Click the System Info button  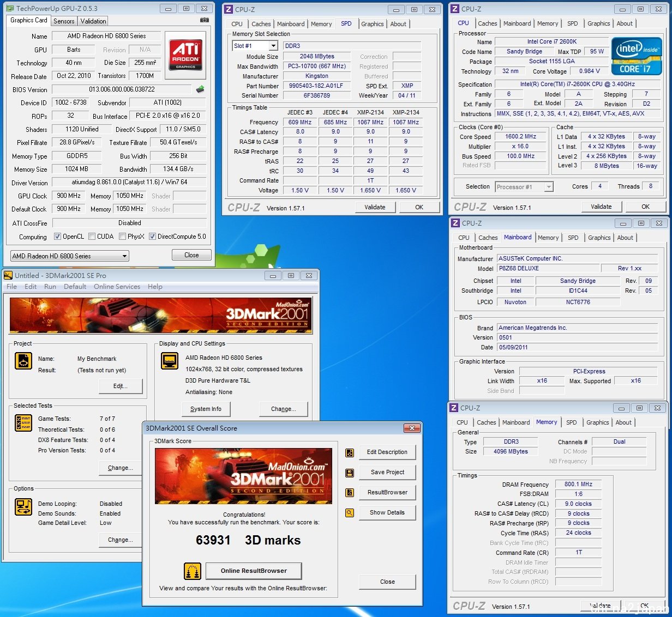pyautogui.click(x=206, y=409)
